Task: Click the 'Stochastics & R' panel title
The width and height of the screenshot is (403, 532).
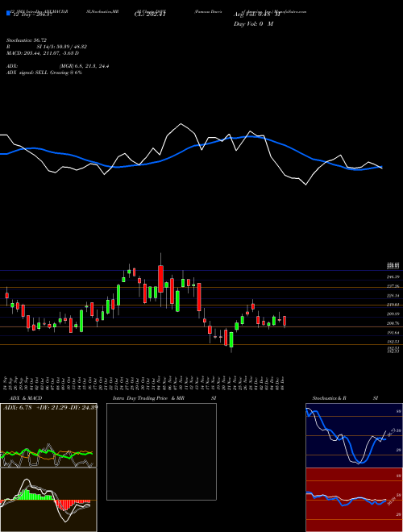Action: coord(329,398)
